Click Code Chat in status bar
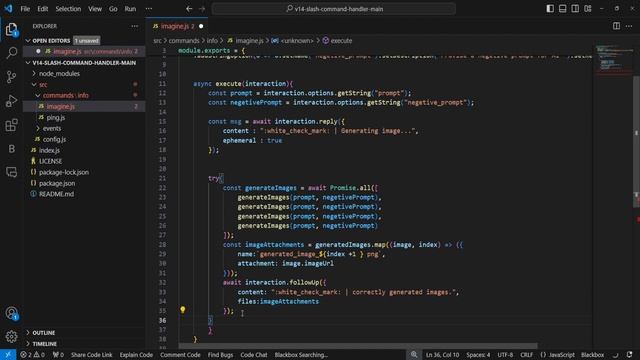The height and width of the screenshot is (360, 640). pos(253,355)
